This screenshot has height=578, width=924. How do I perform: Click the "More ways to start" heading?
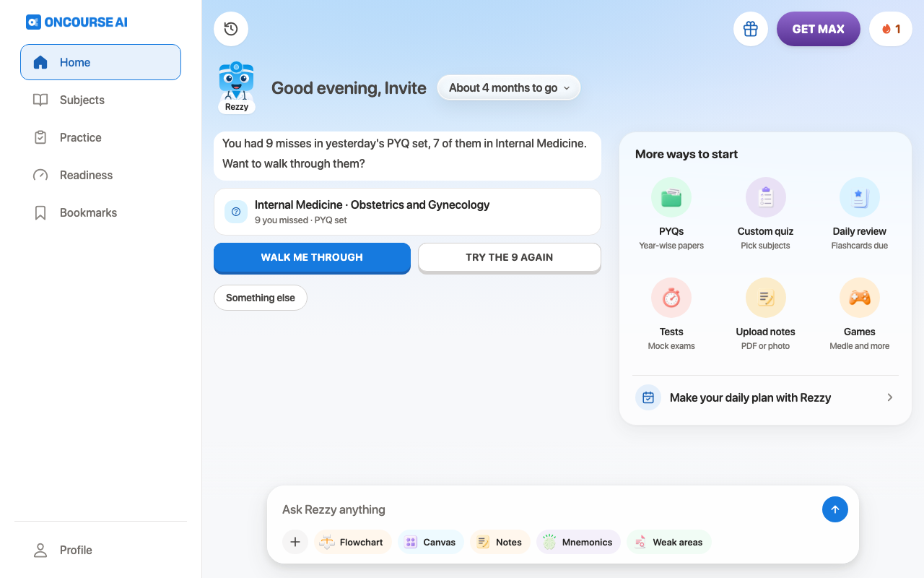tap(687, 154)
